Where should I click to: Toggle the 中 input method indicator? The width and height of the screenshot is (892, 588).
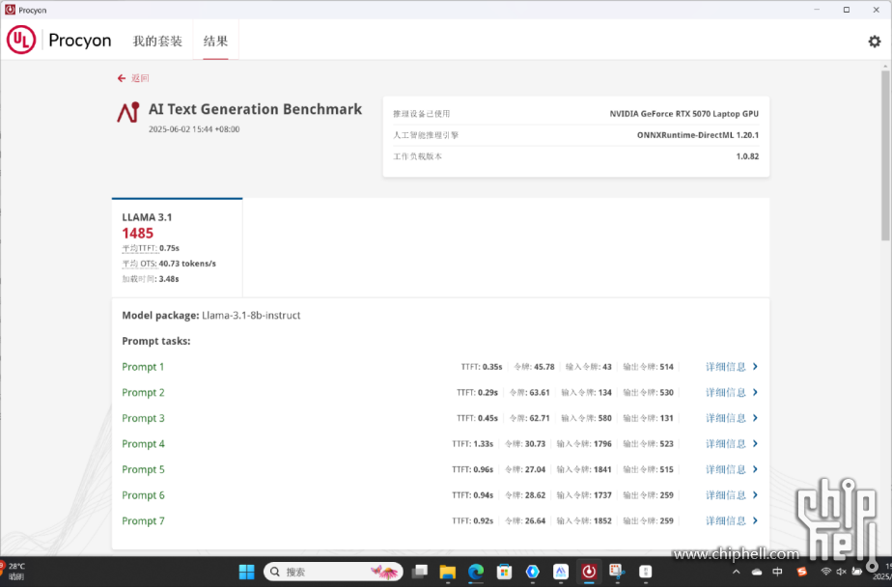pos(778,572)
